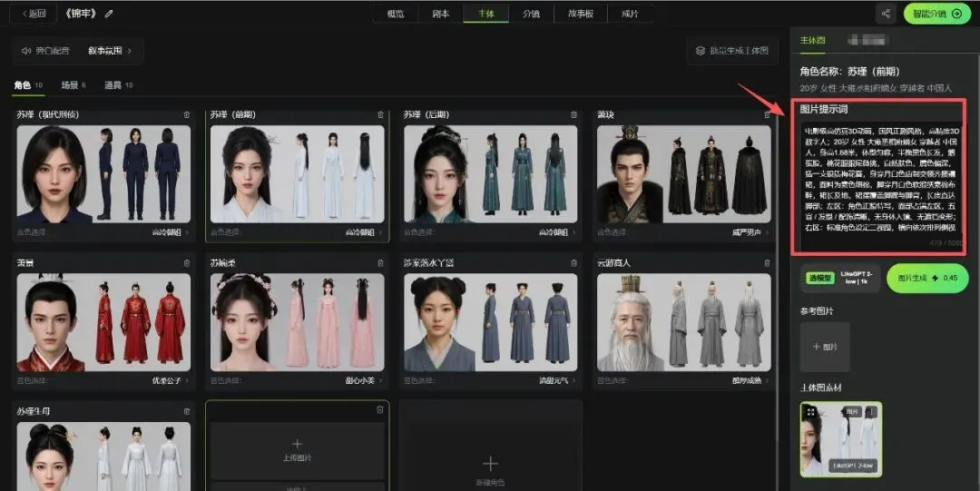Delete the 苏婉柔 card via trash icon
Viewport: 980px width, 491px height.
pos(380,263)
